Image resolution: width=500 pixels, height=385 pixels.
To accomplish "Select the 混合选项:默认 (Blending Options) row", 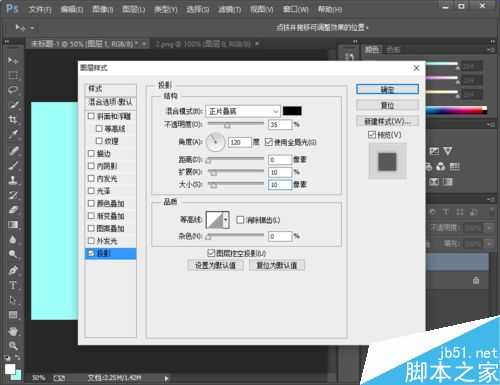I will pos(111,102).
